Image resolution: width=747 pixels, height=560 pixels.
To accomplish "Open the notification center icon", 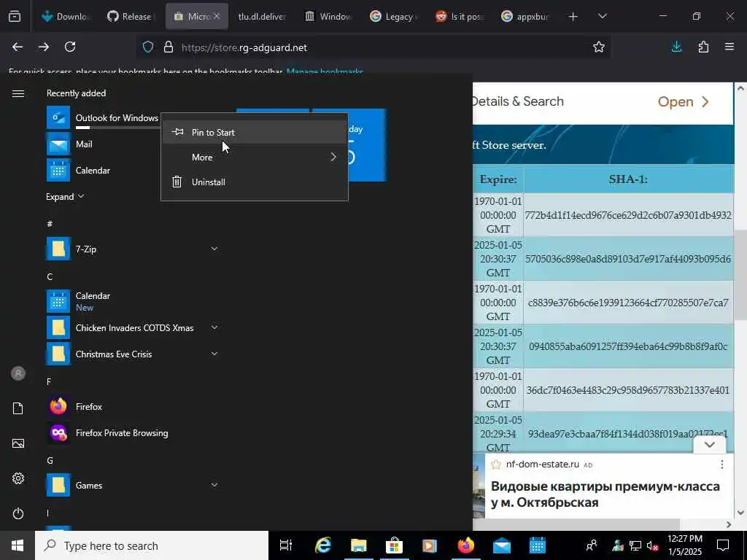I will coord(723,545).
